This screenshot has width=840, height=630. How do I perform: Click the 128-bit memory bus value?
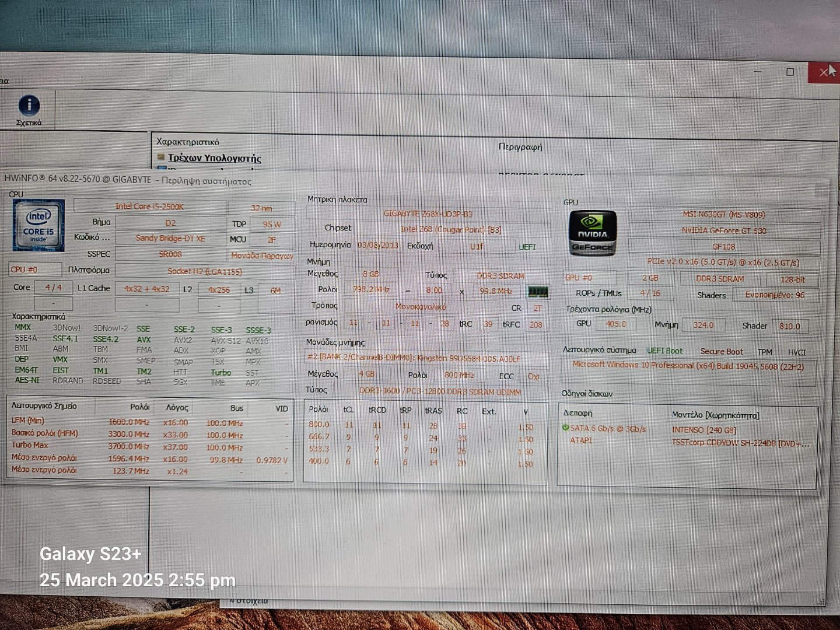point(793,279)
